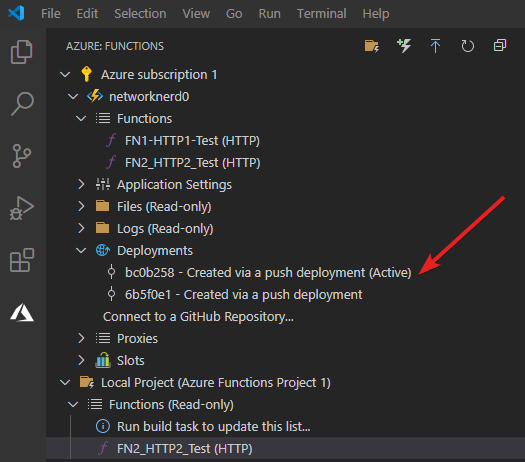The image size is (525, 462).
Task: Click the Local Project folder icon
Action: (87, 382)
